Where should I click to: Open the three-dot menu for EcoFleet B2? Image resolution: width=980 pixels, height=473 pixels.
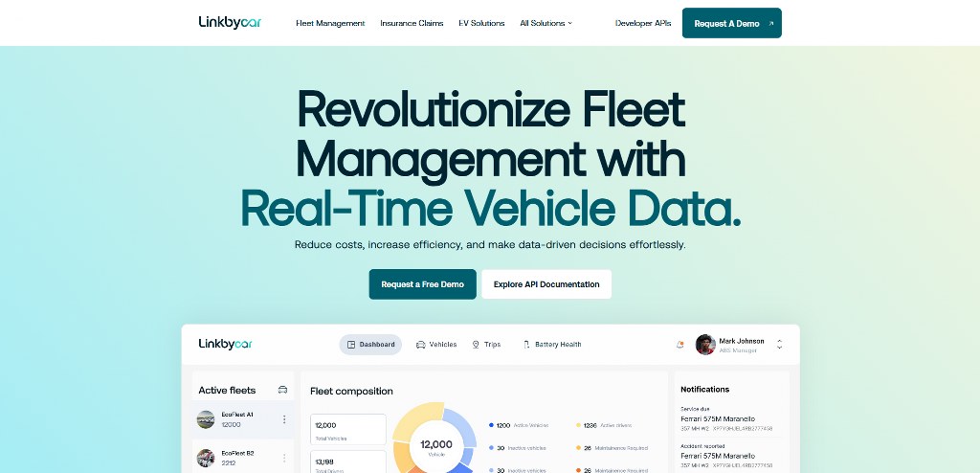pyautogui.click(x=284, y=458)
